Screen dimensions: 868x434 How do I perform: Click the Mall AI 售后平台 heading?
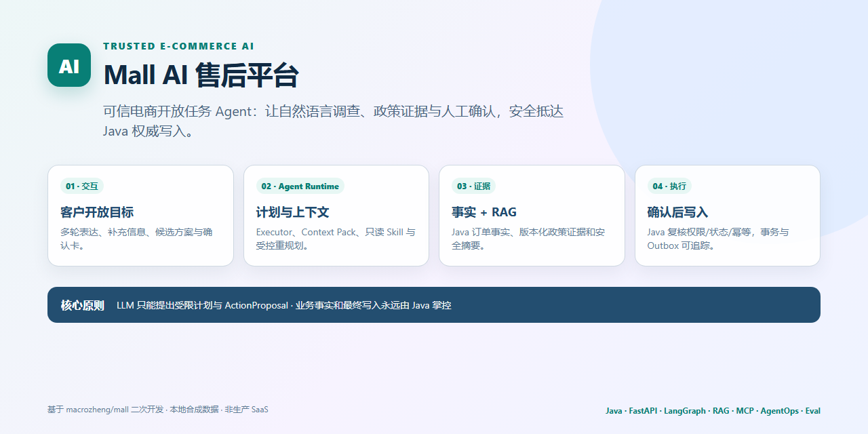(x=201, y=75)
